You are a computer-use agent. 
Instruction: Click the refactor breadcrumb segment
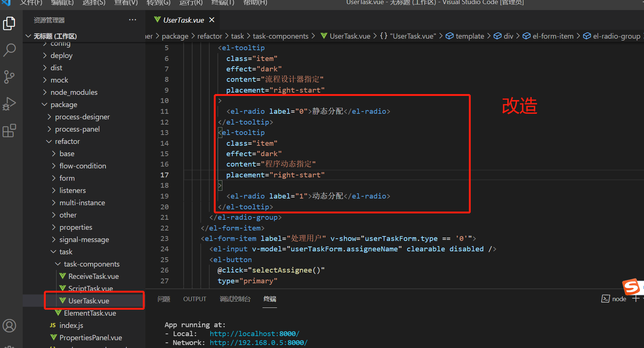(x=210, y=36)
